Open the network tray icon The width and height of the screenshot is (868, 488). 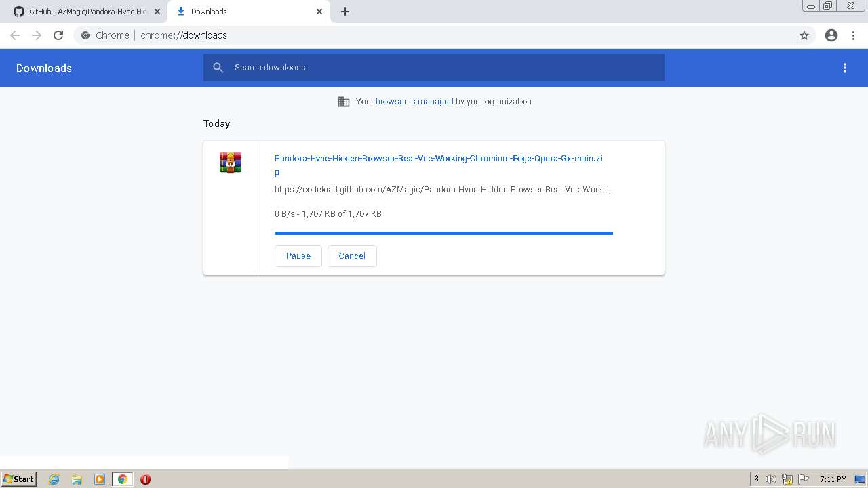click(787, 479)
